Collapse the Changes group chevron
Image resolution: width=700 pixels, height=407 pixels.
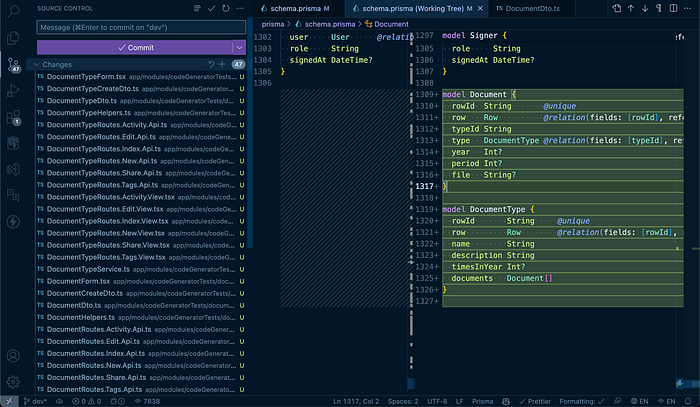pyautogui.click(x=37, y=64)
